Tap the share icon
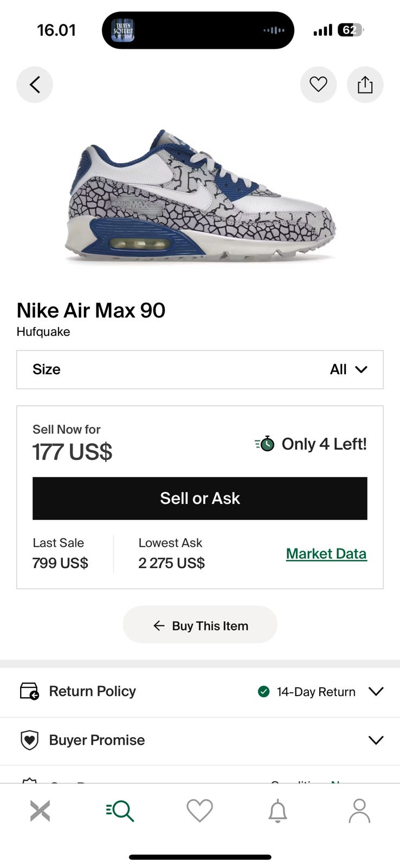400x868 pixels. [x=365, y=85]
